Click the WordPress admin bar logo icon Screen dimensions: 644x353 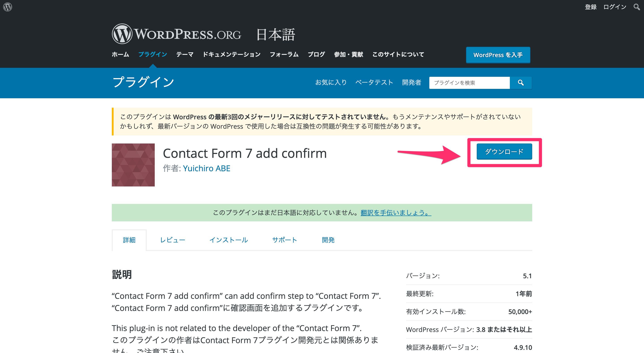point(8,7)
